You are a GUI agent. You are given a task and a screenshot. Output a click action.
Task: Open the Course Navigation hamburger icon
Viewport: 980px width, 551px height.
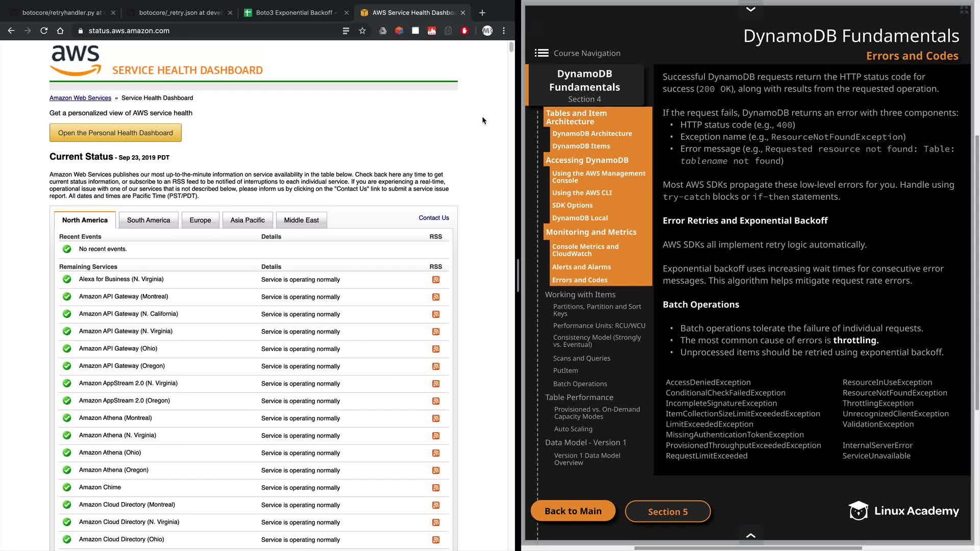click(542, 53)
